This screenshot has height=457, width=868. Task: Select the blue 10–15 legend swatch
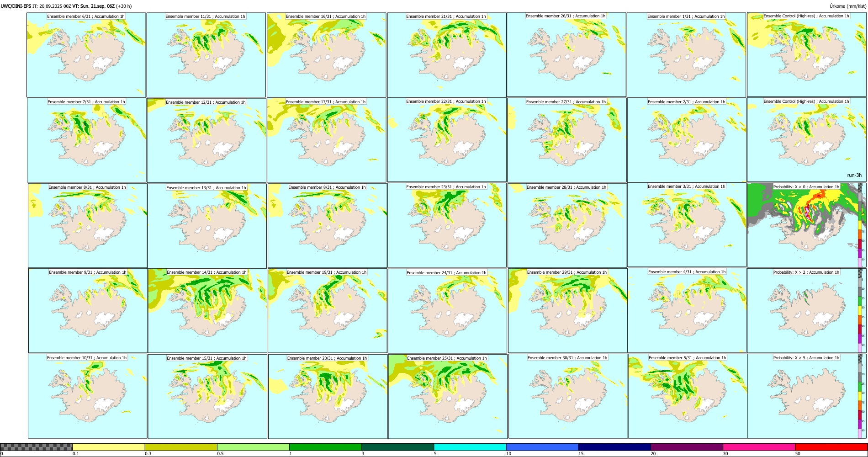click(x=542, y=447)
